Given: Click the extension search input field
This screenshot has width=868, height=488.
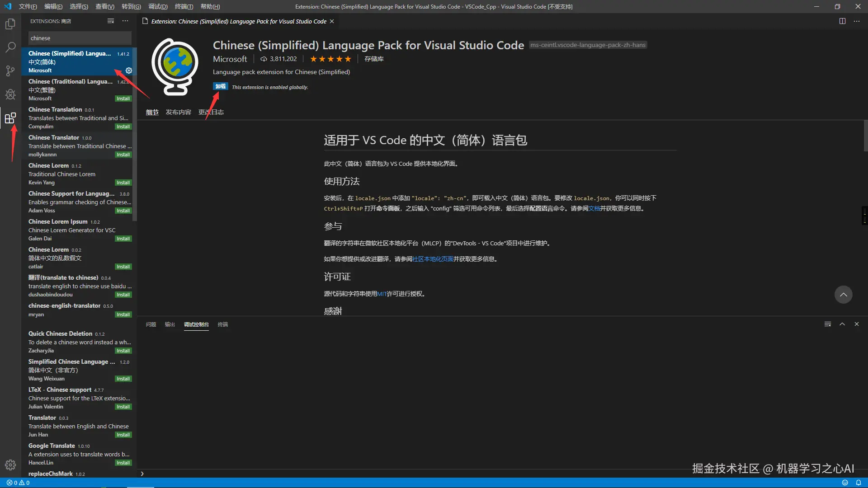Looking at the screenshot, I should (80, 38).
